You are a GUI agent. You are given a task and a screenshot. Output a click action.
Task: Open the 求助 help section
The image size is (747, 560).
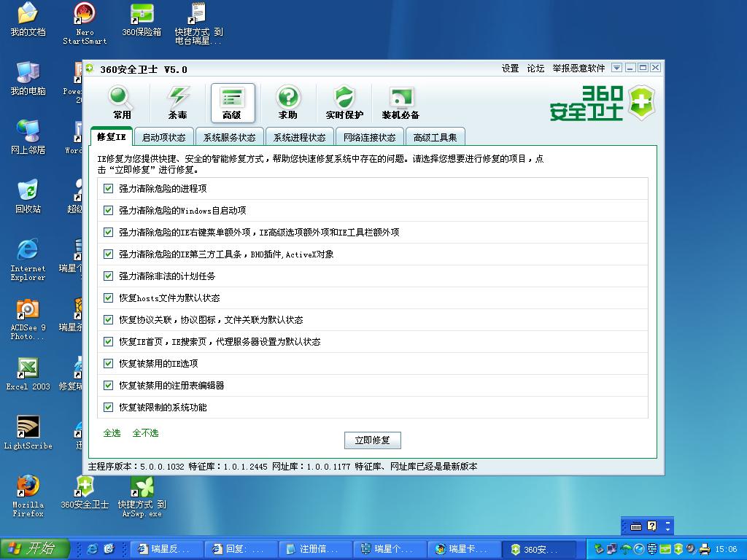(288, 103)
